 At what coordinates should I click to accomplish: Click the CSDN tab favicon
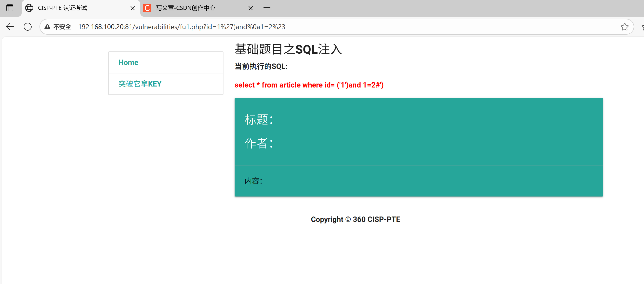(x=147, y=8)
